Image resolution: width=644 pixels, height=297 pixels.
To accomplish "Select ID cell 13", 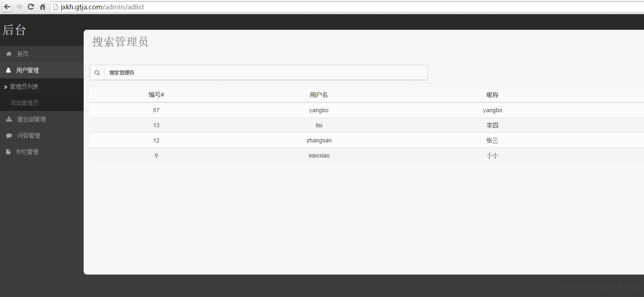I will [156, 125].
